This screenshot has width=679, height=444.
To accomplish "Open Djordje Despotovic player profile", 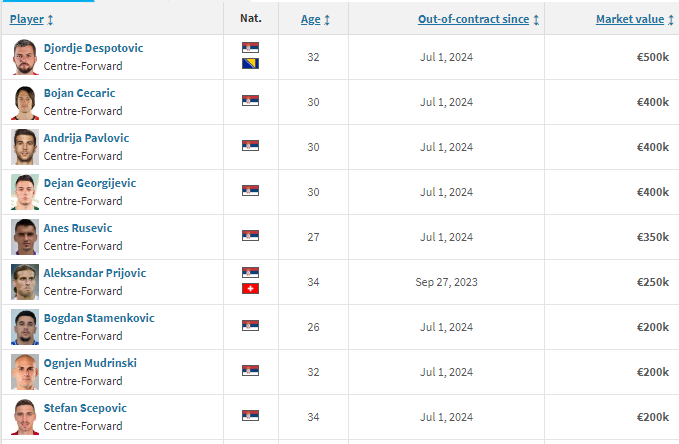I will click(94, 48).
